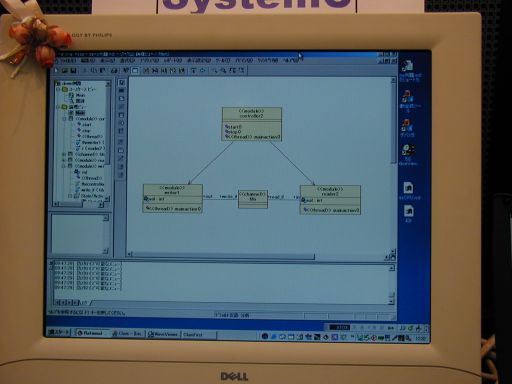Select the arrow selection tool in the diagram toolbox
The height and width of the screenshot is (384, 512).
pos(122,82)
